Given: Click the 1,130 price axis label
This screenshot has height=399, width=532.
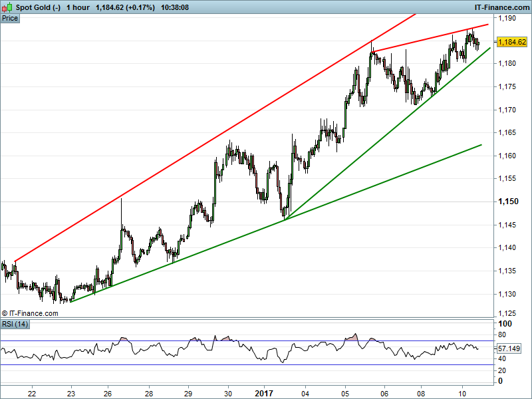Looking at the screenshot, I should (507, 294).
